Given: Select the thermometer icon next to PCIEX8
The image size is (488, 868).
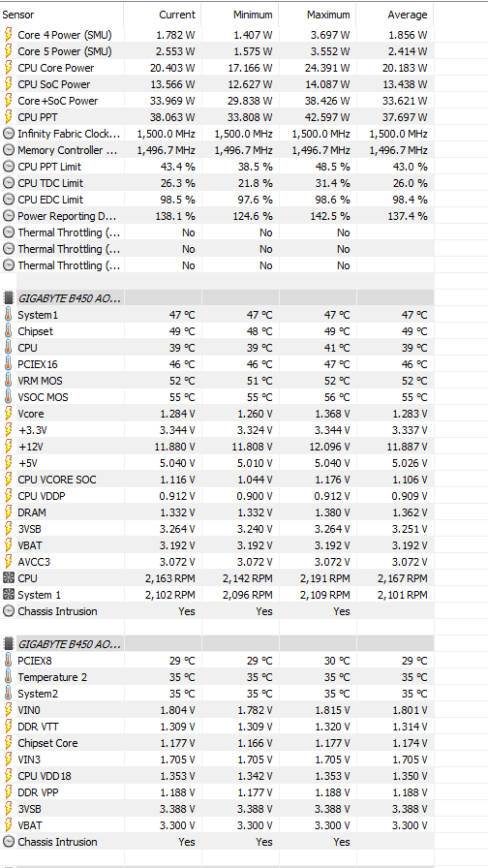Looking at the screenshot, I should pyautogui.click(x=9, y=661).
